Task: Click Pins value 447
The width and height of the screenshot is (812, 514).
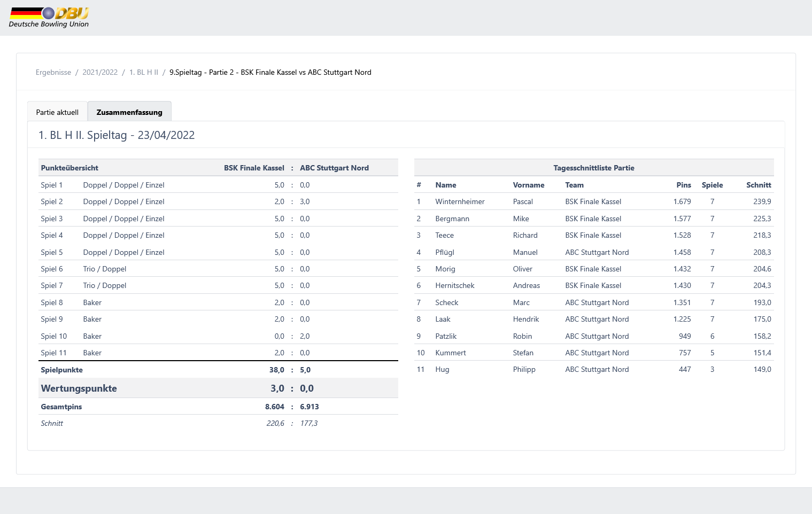Action: pos(685,369)
